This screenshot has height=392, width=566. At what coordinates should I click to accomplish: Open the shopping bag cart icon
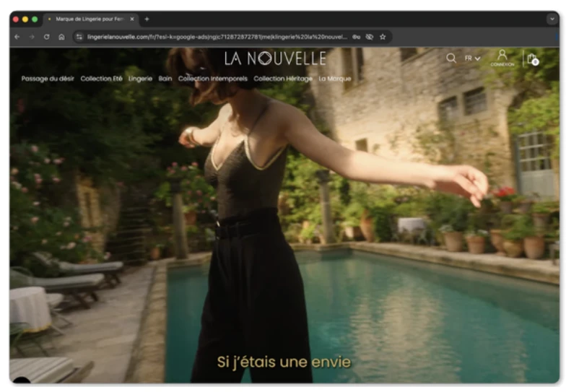[533, 59]
